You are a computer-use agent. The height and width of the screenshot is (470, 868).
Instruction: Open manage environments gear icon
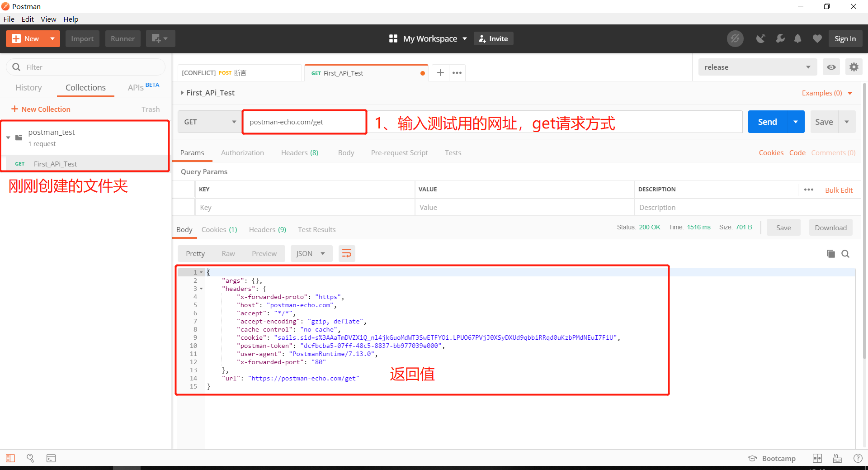click(854, 67)
